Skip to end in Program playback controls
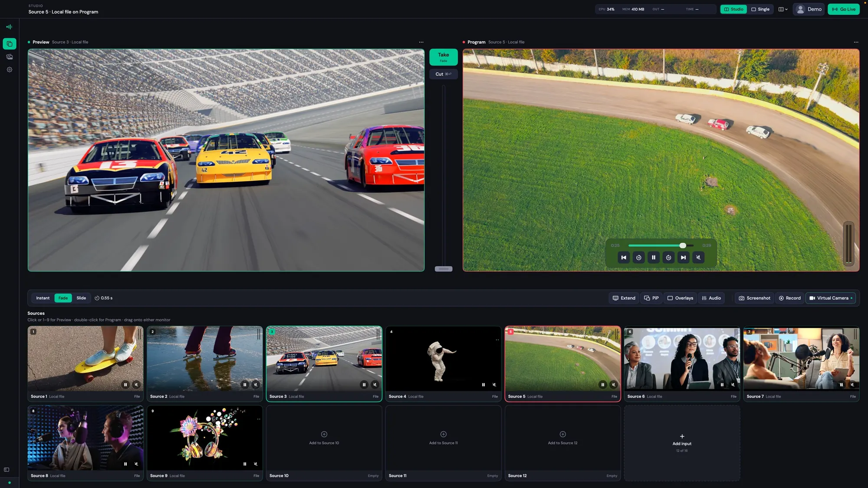The width and height of the screenshot is (868, 488). pyautogui.click(x=684, y=258)
